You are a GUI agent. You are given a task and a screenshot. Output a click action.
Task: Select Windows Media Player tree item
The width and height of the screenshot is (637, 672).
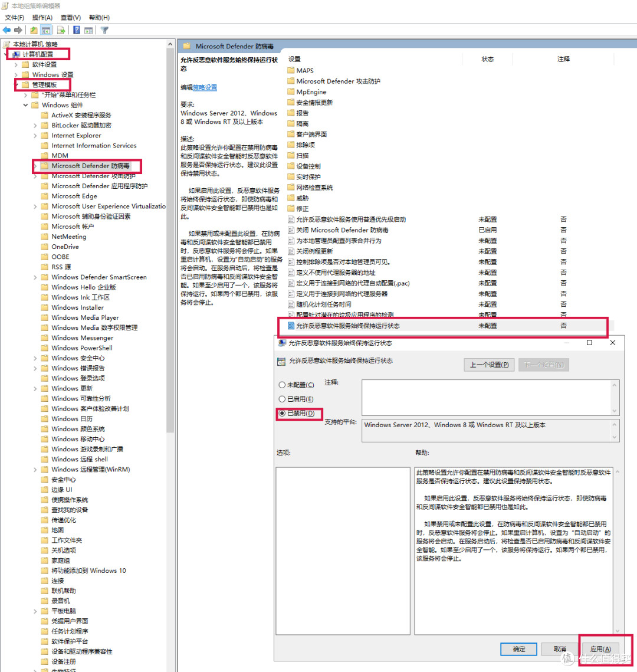pyautogui.click(x=86, y=317)
